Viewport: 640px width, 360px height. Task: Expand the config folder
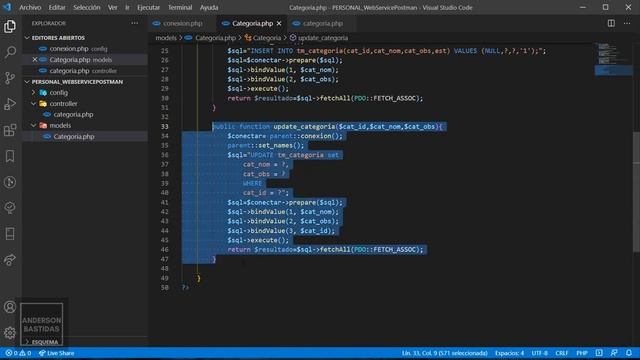pyautogui.click(x=33, y=93)
